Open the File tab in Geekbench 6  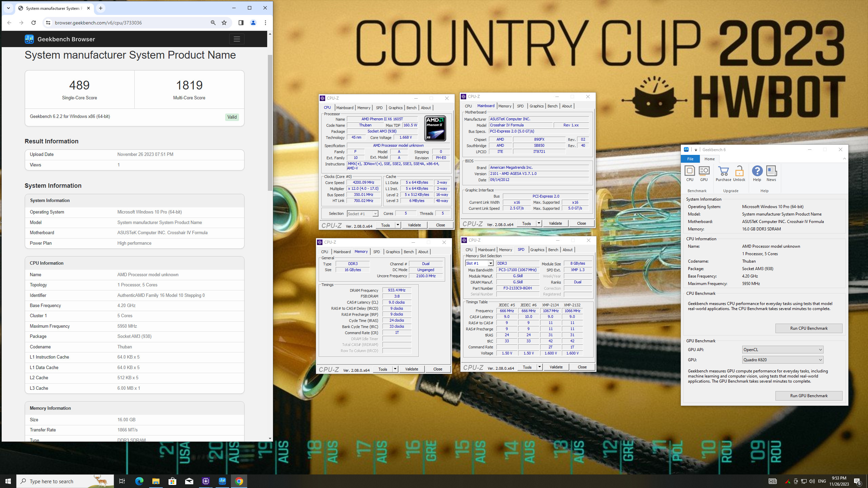click(x=690, y=159)
